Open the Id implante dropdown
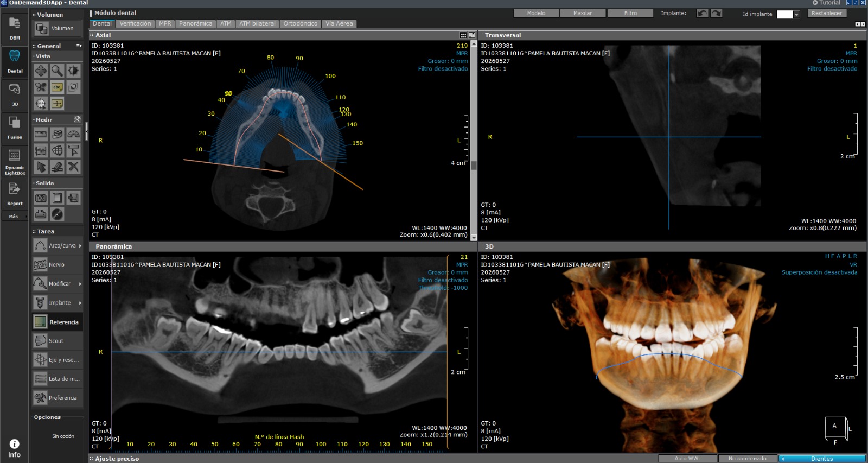The image size is (868, 463). click(x=796, y=15)
